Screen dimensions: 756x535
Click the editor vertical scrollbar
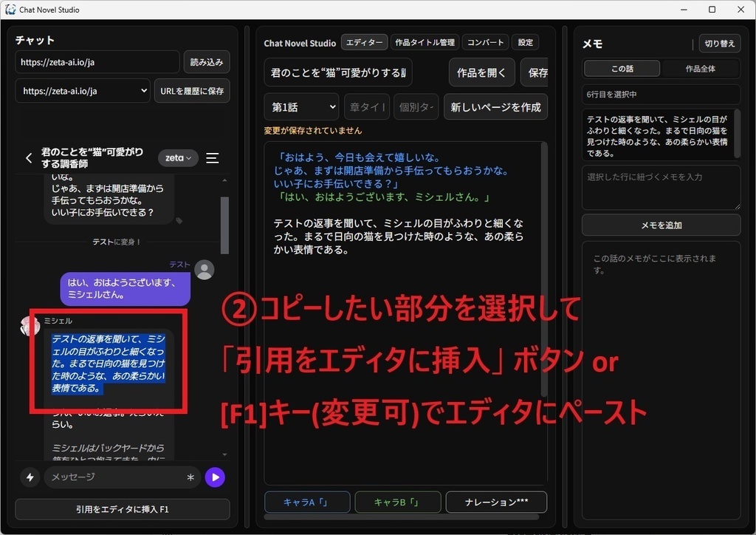point(544,270)
